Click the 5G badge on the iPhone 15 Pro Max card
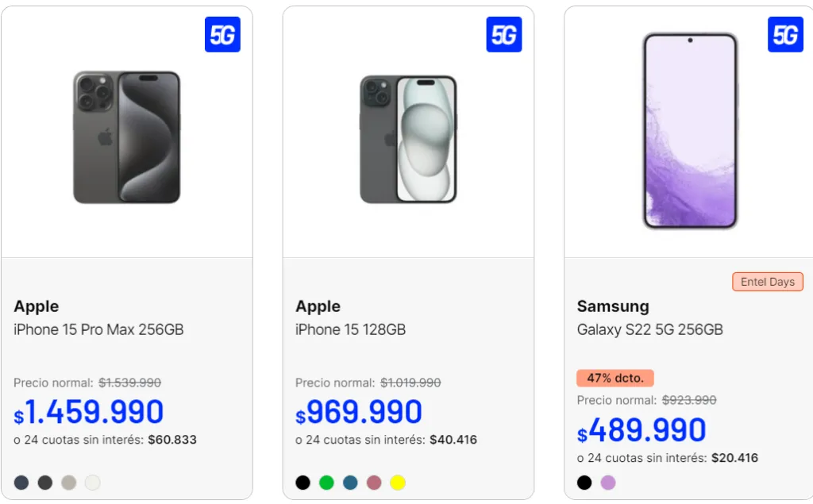 tap(222, 35)
